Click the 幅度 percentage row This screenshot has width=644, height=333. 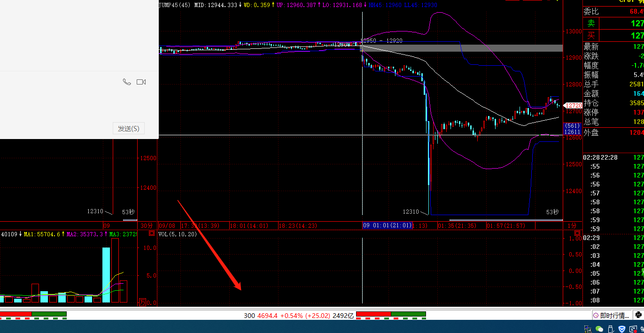click(x=613, y=65)
